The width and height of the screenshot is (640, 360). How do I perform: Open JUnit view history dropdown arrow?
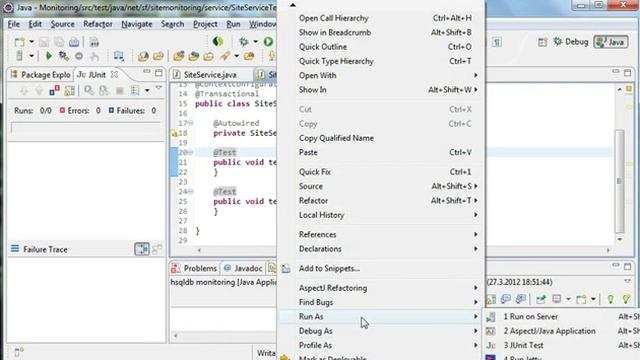point(147,90)
